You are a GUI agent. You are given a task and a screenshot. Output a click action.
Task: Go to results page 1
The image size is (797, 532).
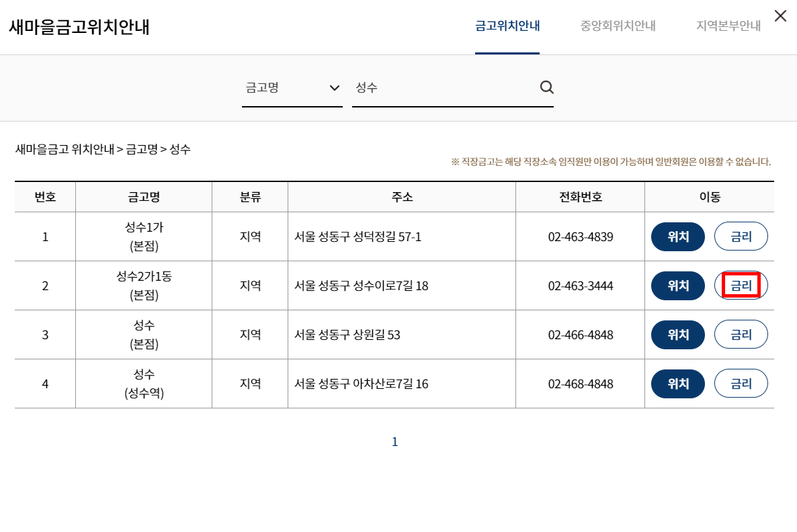coord(395,442)
